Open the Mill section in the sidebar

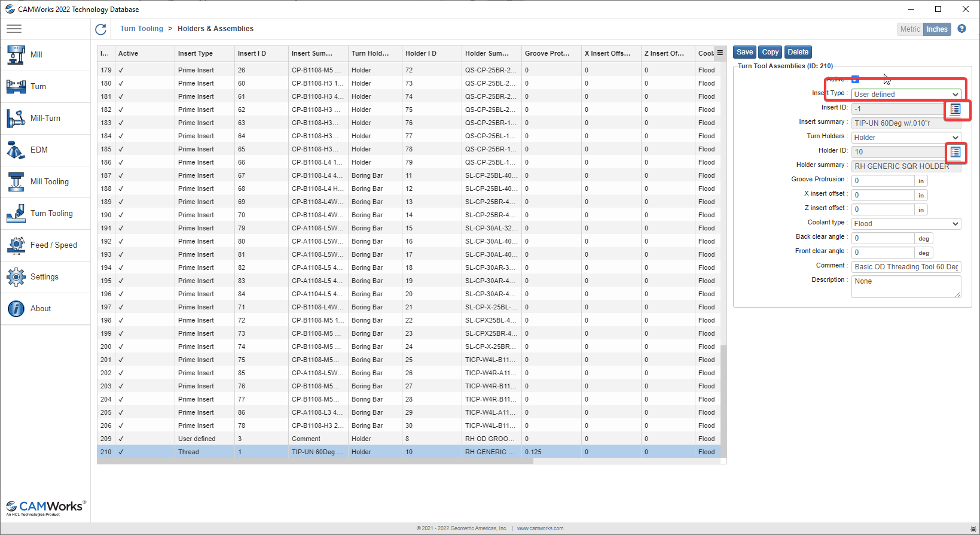pyautogui.click(x=45, y=54)
